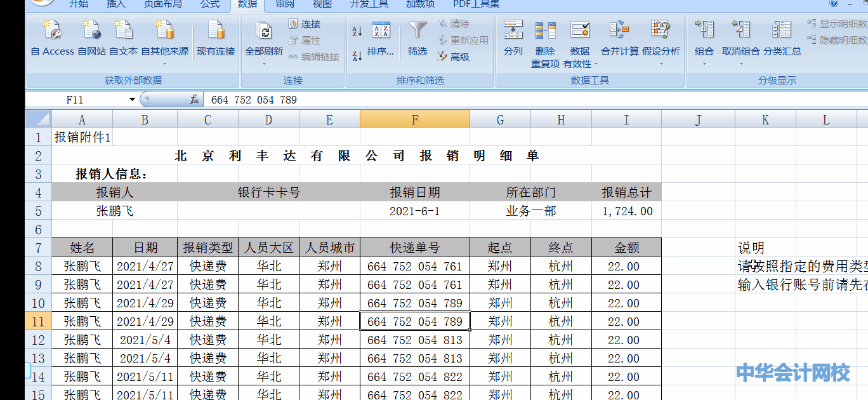Select column F header
The height and width of the screenshot is (400, 868).
[414, 119]
